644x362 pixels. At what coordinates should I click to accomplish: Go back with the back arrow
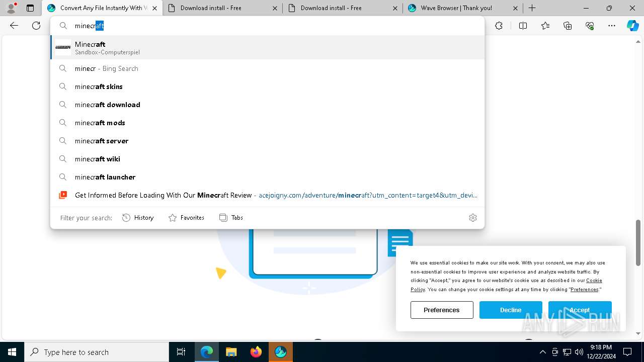[14, 26]
